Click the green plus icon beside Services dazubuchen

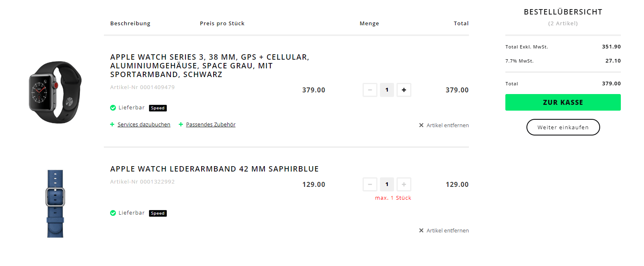click(x=112, y=124)
